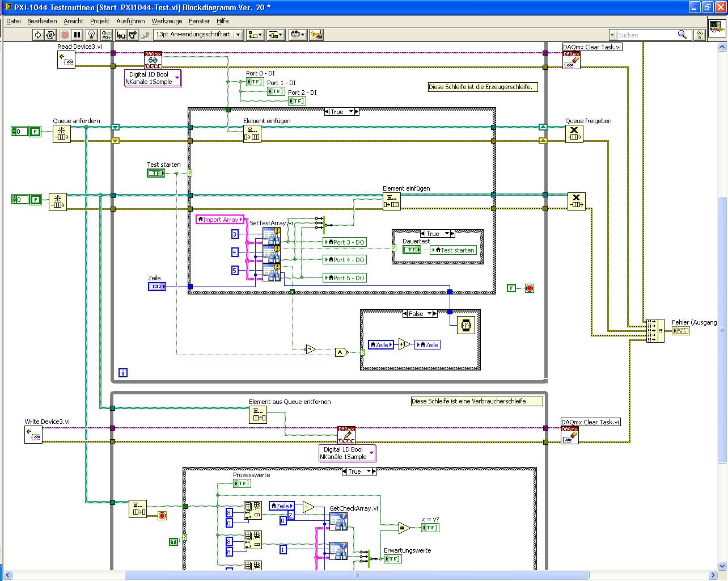Image resolution: width=728 pixels, height=581 pixels.
Task: Open context help with the question mark
Action: (700, 35)
